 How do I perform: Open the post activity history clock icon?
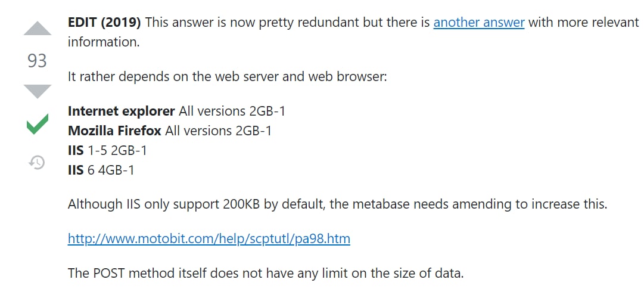coord(37,162)
